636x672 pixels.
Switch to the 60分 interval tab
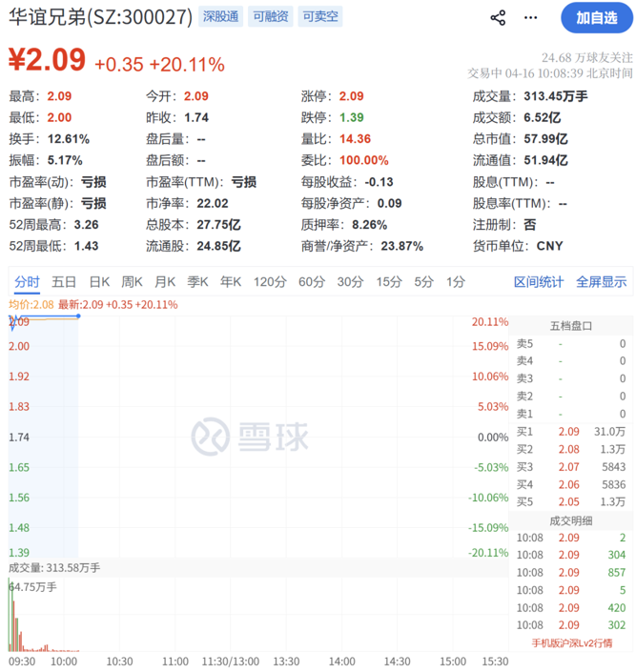pyautogui.click(x=311, y=281)
